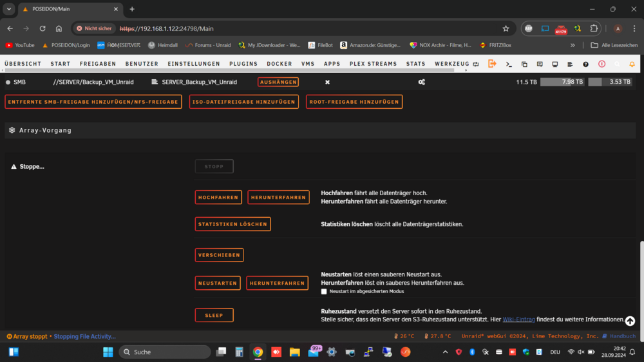644x362 pixels.
Task: Click the 7.98 TB used space bar
Action: pyautogui.click(x=562, y=82)
